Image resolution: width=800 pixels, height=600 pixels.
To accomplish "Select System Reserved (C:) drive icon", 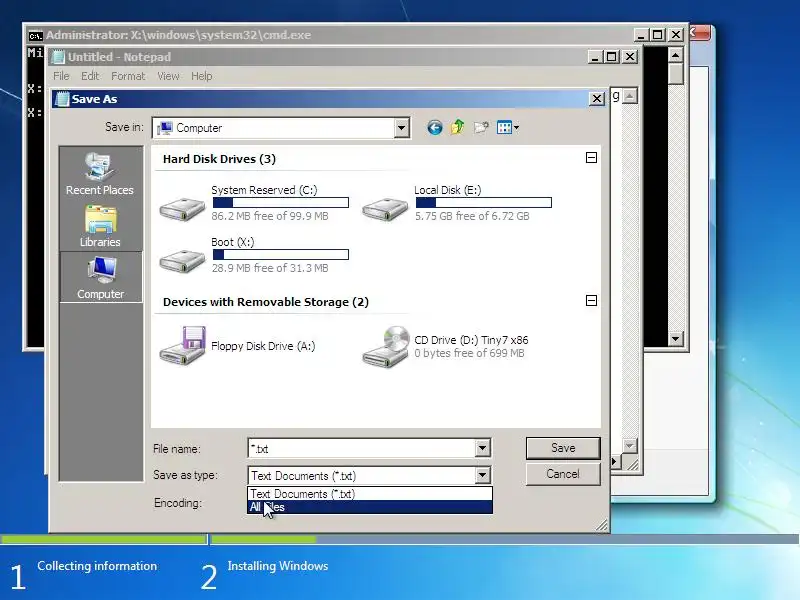I will tap(182, 209).
